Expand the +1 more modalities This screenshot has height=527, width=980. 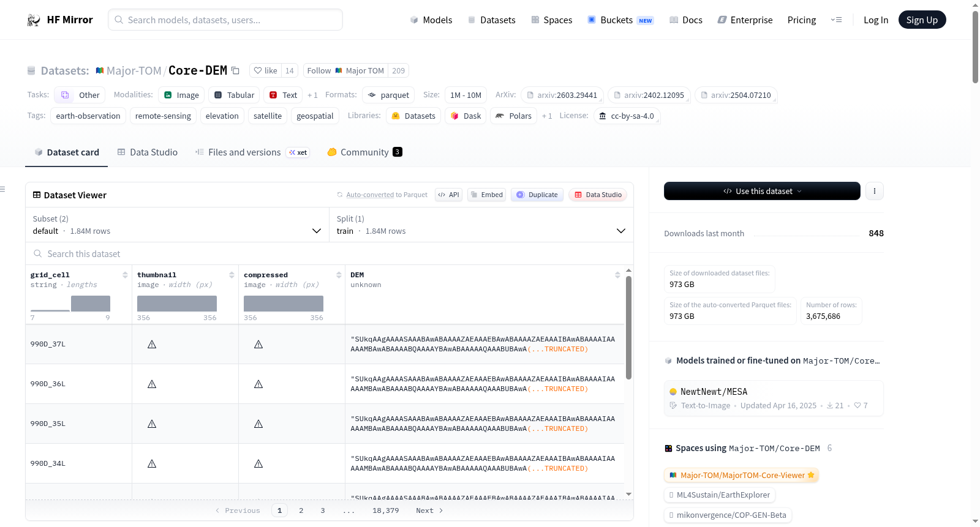click(x=312, y=95)
